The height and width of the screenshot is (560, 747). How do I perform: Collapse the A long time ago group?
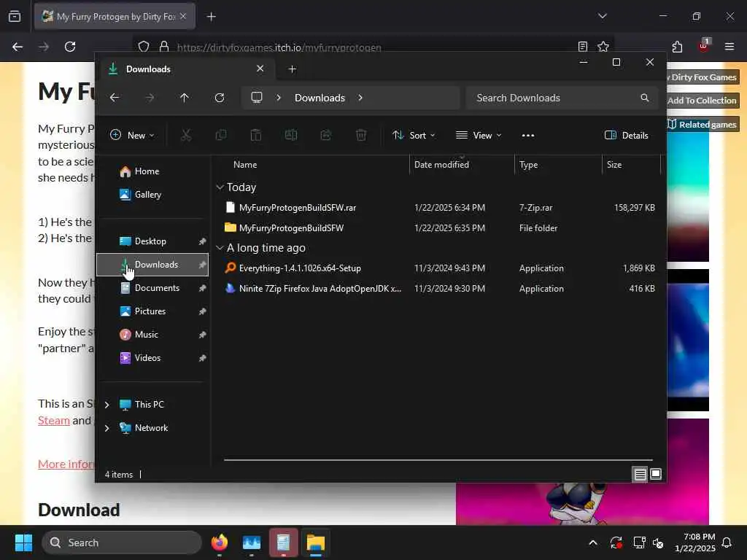tap(220, 248)
